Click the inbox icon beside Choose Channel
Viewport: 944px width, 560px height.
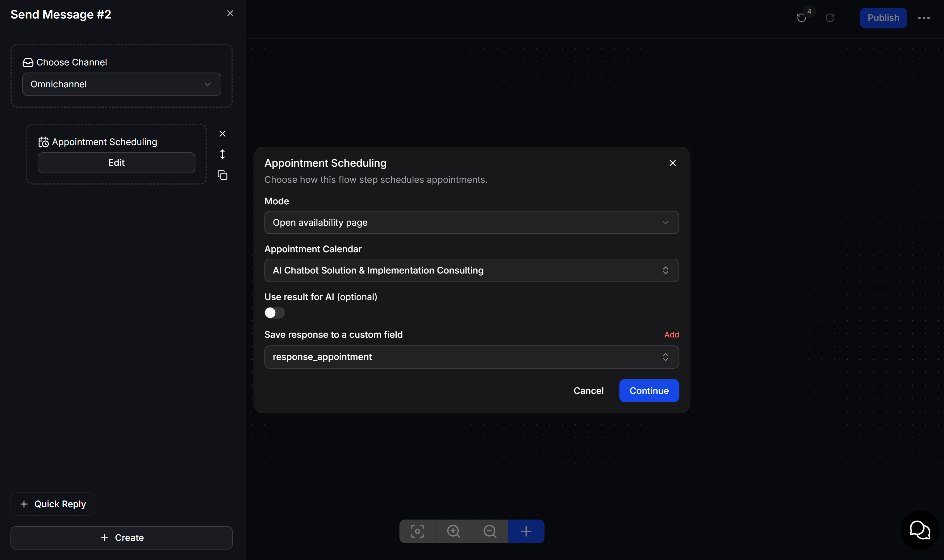[x=28, y=62]
